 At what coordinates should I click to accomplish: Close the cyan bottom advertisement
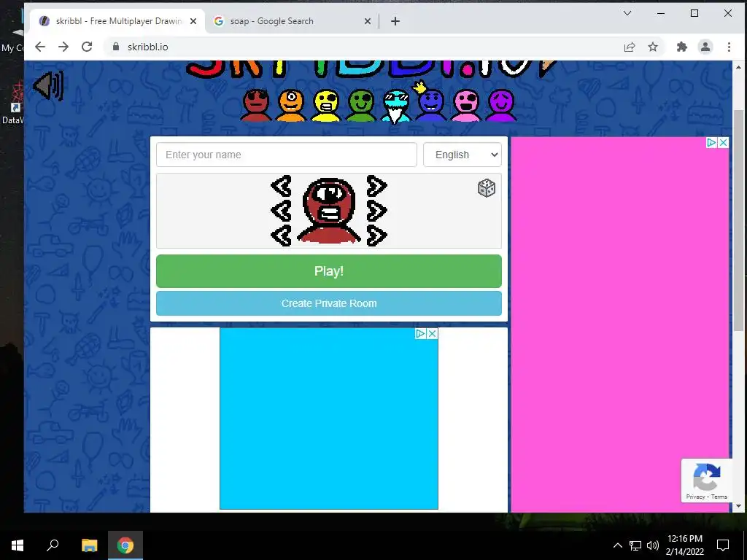point(432,333)
